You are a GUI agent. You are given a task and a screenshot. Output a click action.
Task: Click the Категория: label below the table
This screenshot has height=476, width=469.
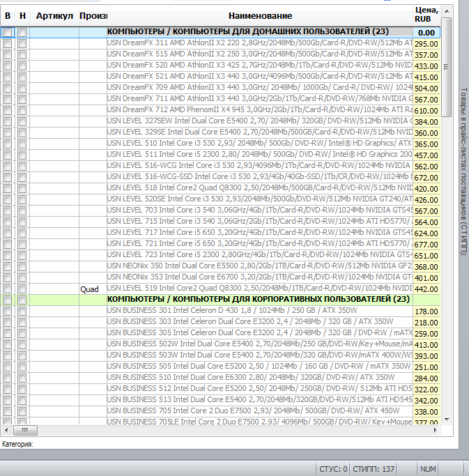17,444
